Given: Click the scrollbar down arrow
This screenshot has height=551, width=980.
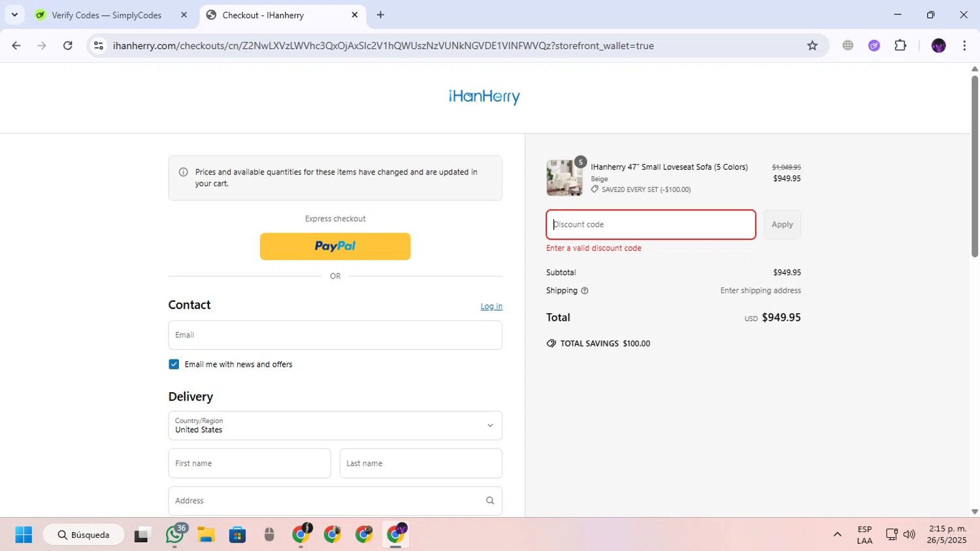Looking at the screenshot, I should point(975,512).
